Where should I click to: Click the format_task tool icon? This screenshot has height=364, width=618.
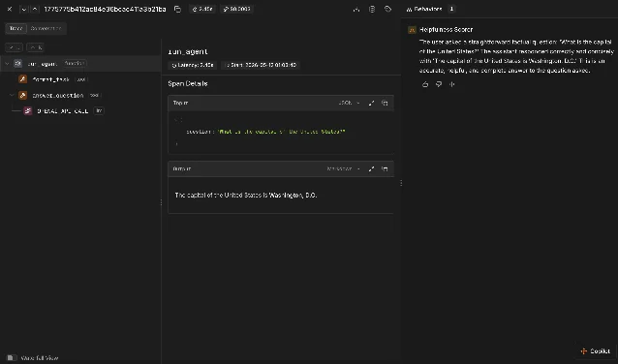23,79
